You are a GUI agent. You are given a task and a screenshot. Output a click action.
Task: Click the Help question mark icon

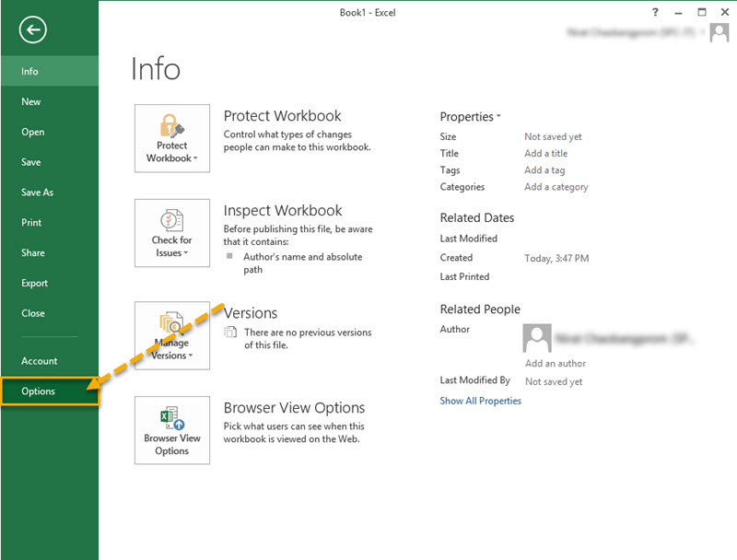[x=655, y=13]
